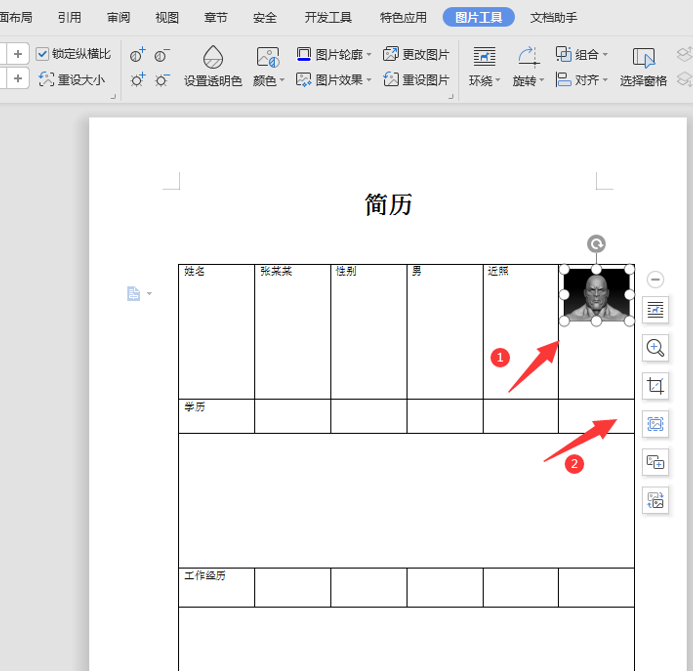Open the 颜色 dropdown

pyautogui.click(x=268, y=66)
